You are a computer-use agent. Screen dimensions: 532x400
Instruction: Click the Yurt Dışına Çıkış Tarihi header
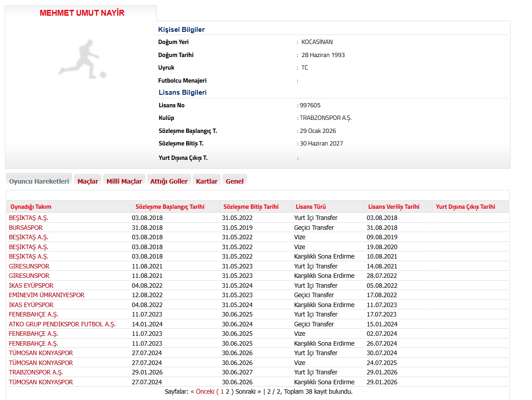pyautogui.click(x=465, y=207)
